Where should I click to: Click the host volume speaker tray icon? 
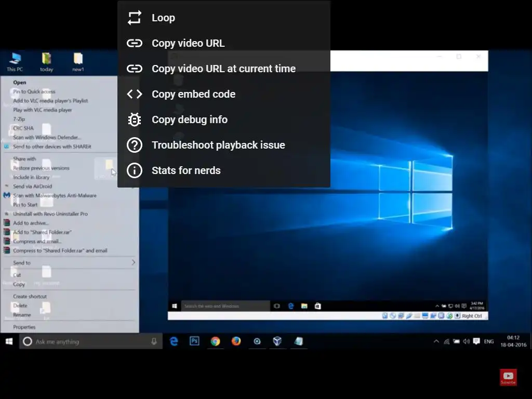tap(467, 341)
